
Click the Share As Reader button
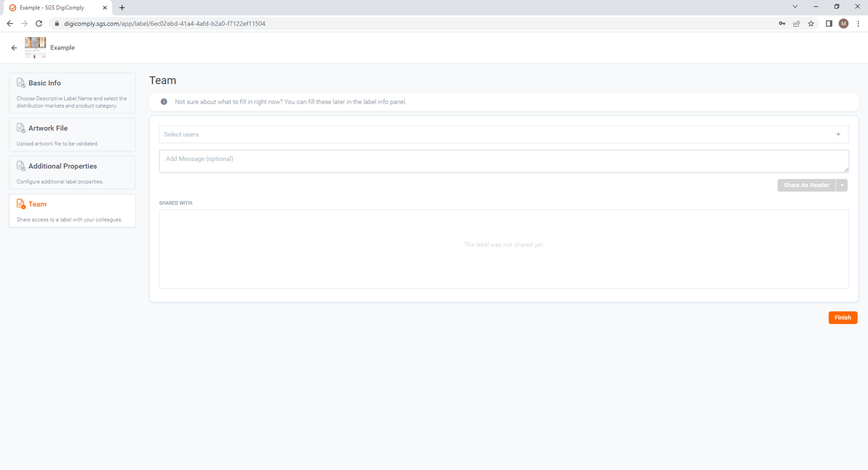(806, 185)
